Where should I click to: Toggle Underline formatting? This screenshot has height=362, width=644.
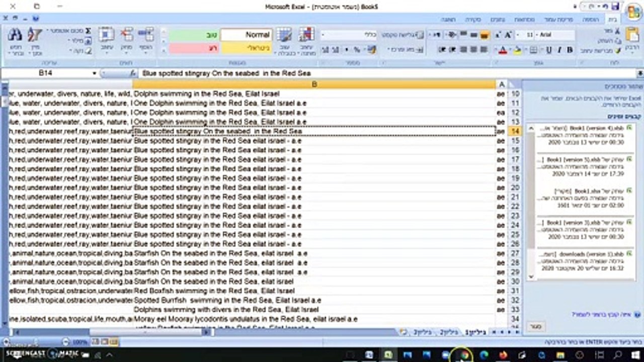pyautogui.click(x=548, y=50)
